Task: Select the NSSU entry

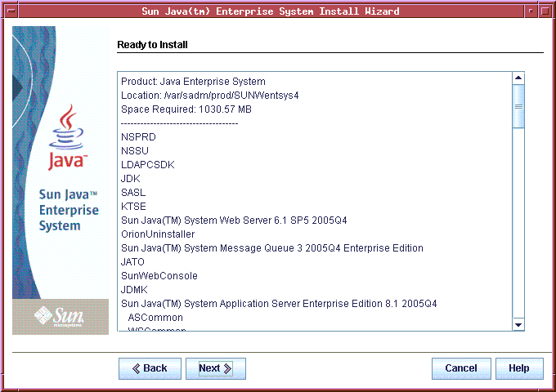Action: point(135,151)
